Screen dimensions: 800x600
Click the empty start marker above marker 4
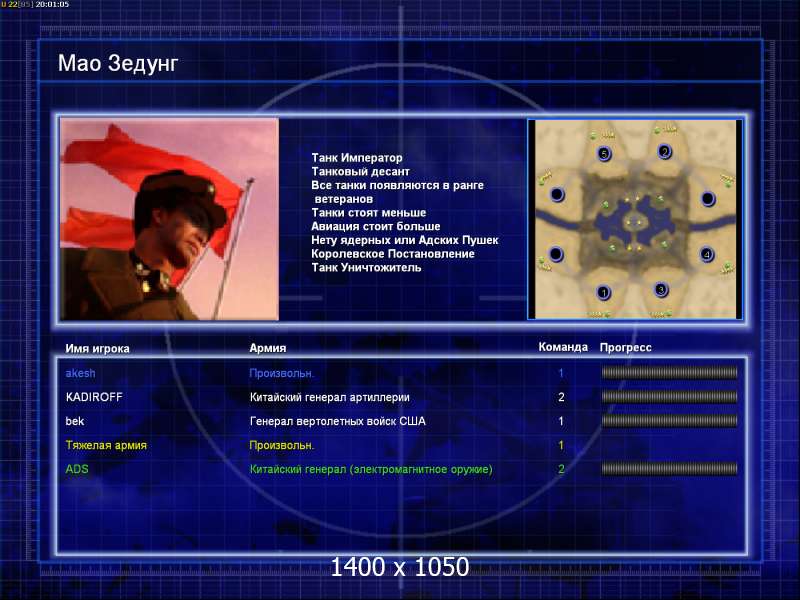[708, 198]
